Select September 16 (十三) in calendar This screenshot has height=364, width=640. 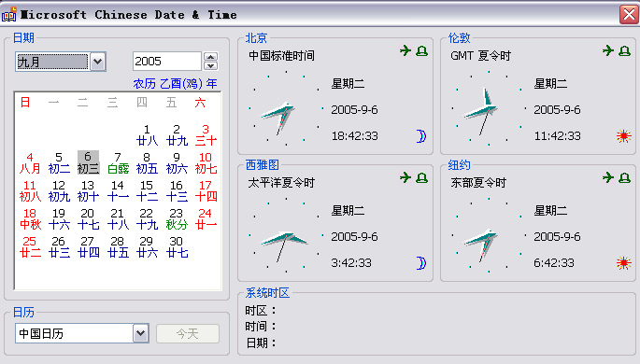click(177, 191)
